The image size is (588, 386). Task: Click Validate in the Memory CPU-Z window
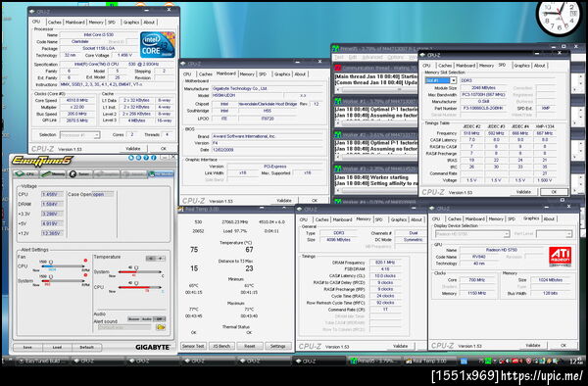[x=400, y=346]
